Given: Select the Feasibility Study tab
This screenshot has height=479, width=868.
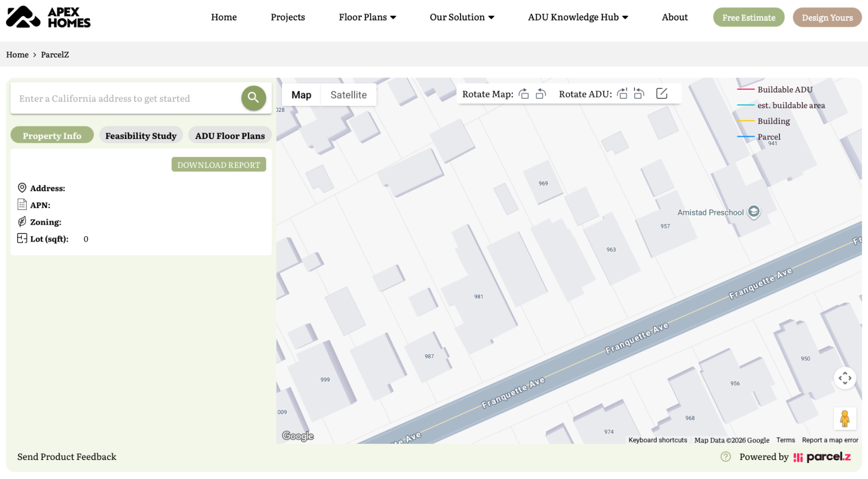Looking at the screenshot, I should (141, 135).
